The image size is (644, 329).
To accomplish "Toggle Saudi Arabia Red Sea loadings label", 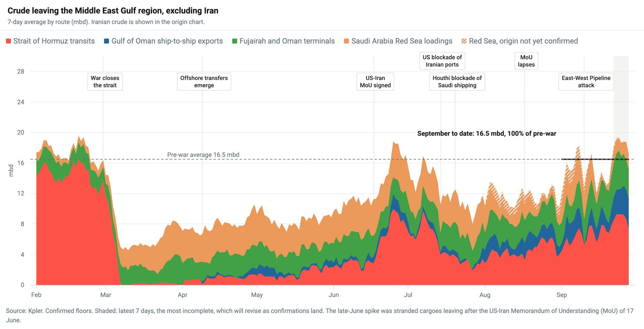I will 402,41.
